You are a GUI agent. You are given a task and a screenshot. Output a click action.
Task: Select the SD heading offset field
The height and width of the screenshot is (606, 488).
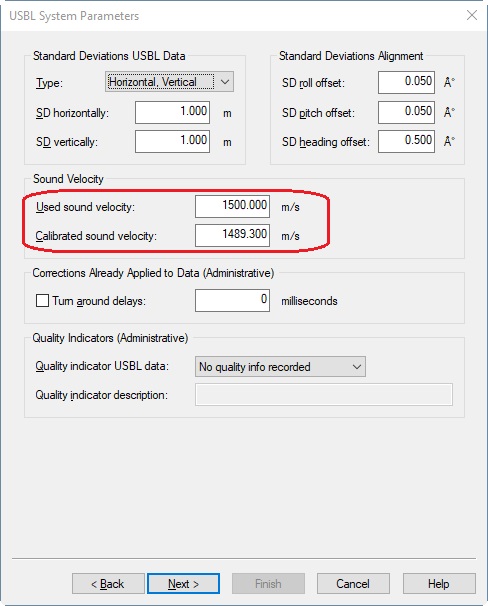tap(406, 141)
